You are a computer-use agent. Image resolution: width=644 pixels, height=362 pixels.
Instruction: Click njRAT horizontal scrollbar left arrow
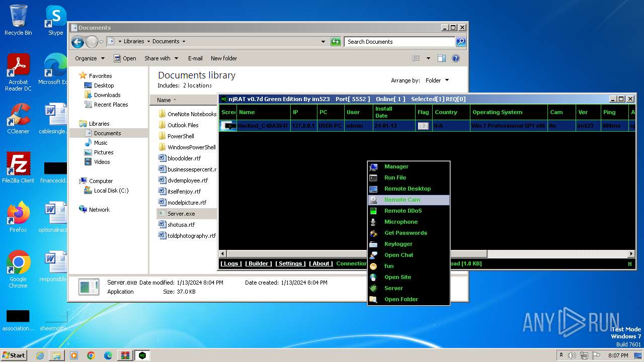click(x=223, y=254)
